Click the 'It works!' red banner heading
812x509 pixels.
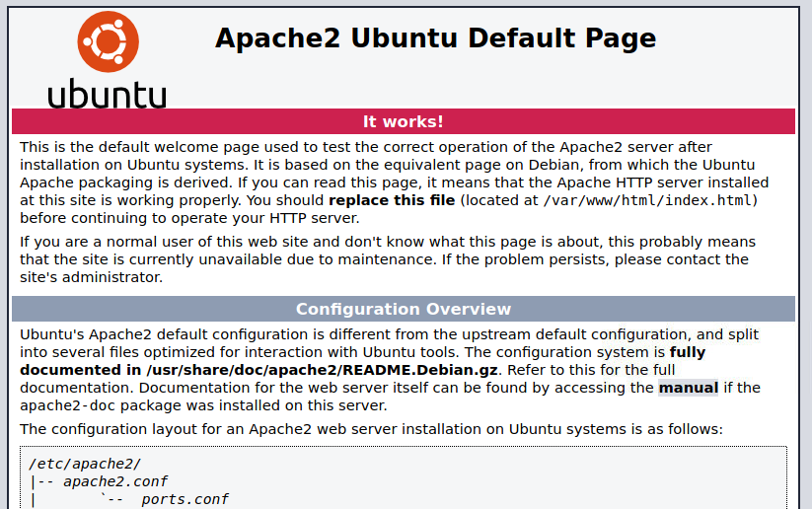[404, 121]
